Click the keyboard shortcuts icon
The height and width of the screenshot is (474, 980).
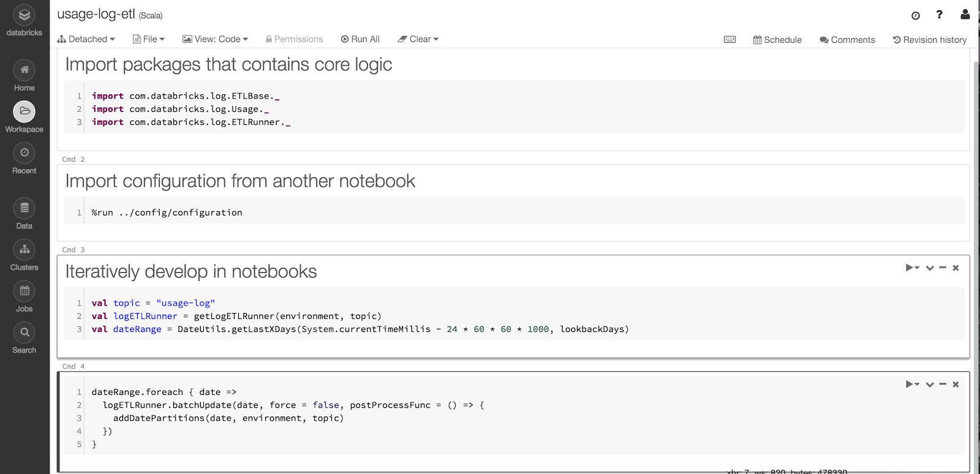729,40
